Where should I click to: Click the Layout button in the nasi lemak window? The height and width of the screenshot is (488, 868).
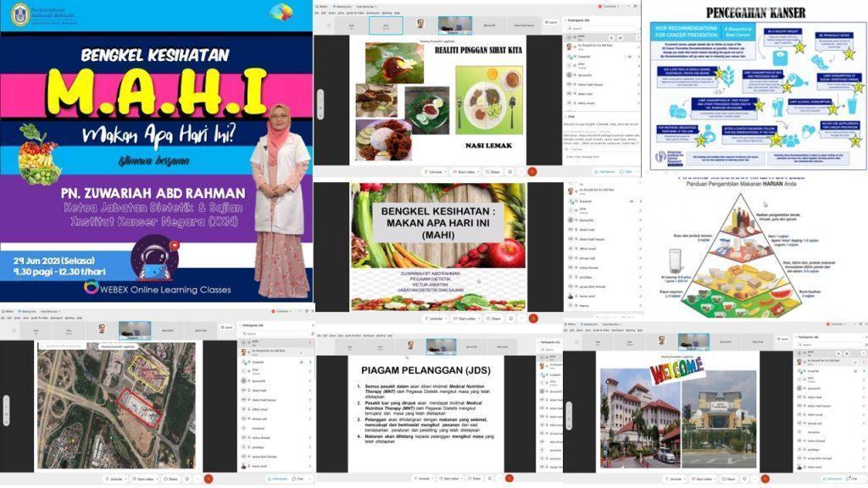pos(552,23)
